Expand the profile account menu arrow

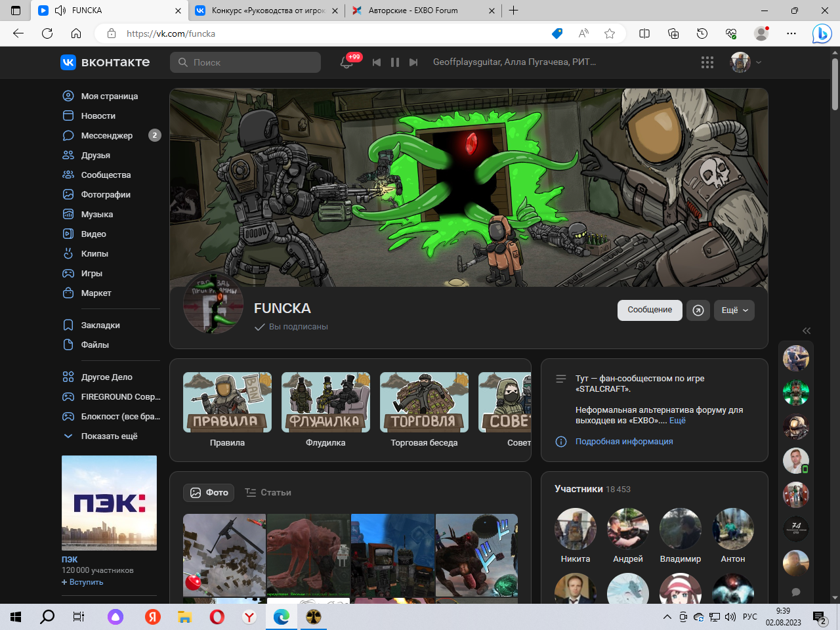click(x=759, y=62)
